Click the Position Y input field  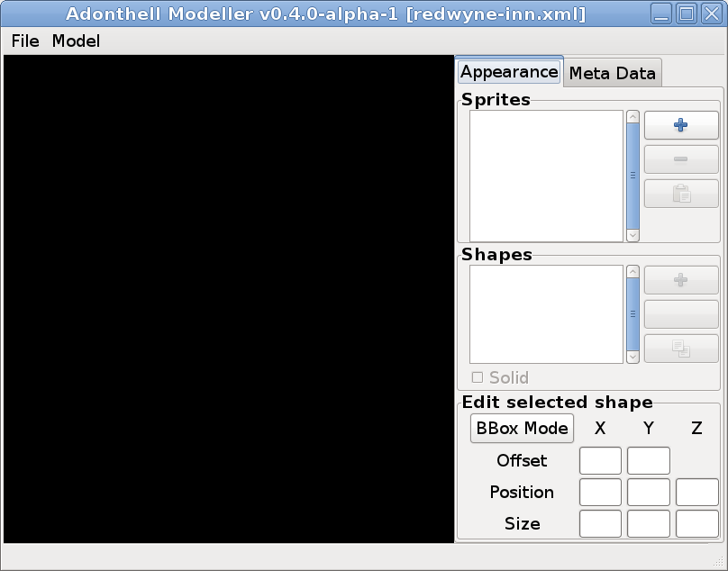(x=649, y=492)
